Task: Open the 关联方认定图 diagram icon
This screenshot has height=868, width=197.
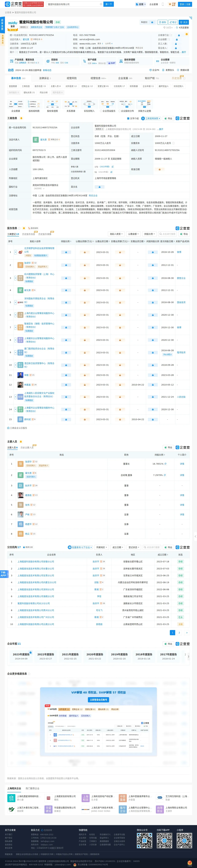Action: 144,103
